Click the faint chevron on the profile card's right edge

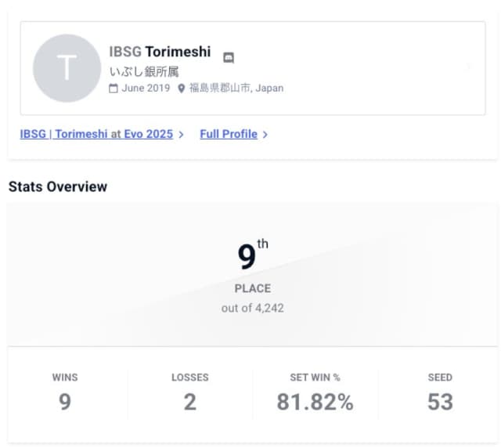469,67
